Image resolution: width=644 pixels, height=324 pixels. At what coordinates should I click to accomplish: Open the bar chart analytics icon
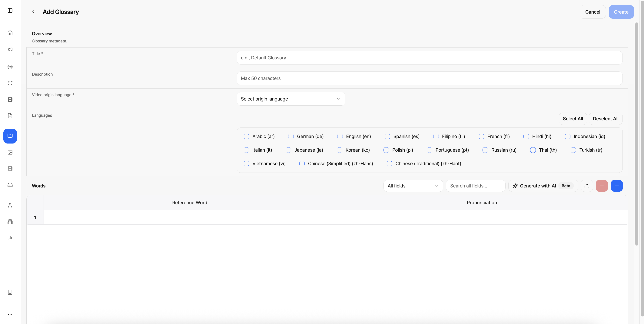pyautogui.click(x=10, y=238)
